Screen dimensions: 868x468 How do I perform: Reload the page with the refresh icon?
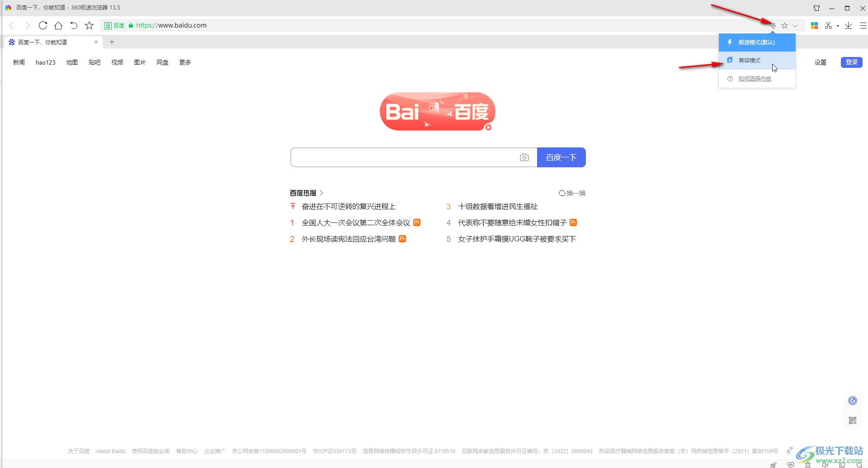pos(43,25)
